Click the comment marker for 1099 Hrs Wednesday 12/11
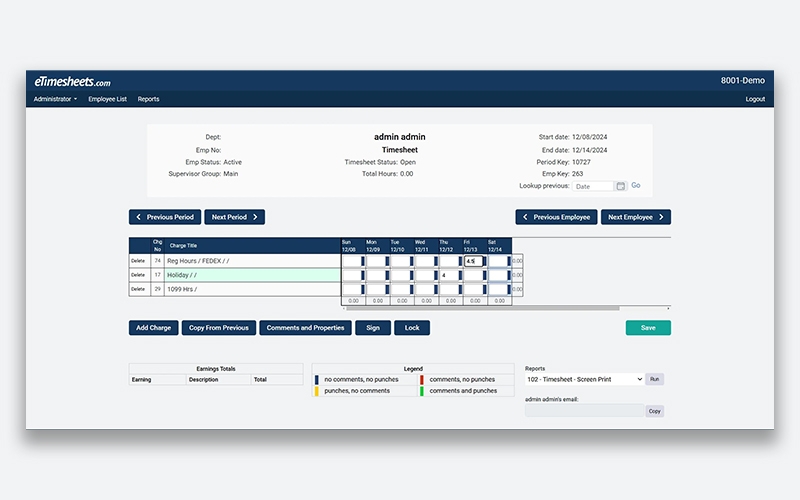 coord(436,289)
